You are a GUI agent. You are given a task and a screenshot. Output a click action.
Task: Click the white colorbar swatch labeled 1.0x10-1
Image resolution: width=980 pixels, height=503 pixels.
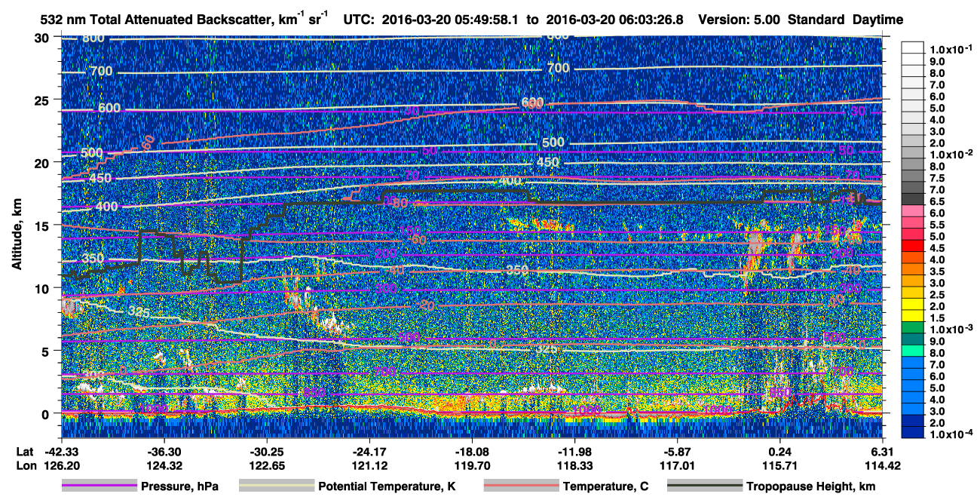coord(914,48)
